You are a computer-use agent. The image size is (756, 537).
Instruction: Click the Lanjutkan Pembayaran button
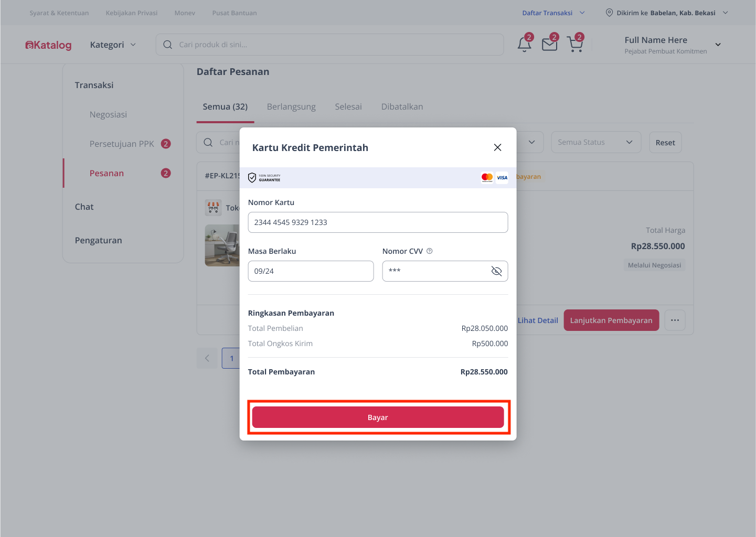[x=611, y=320]
